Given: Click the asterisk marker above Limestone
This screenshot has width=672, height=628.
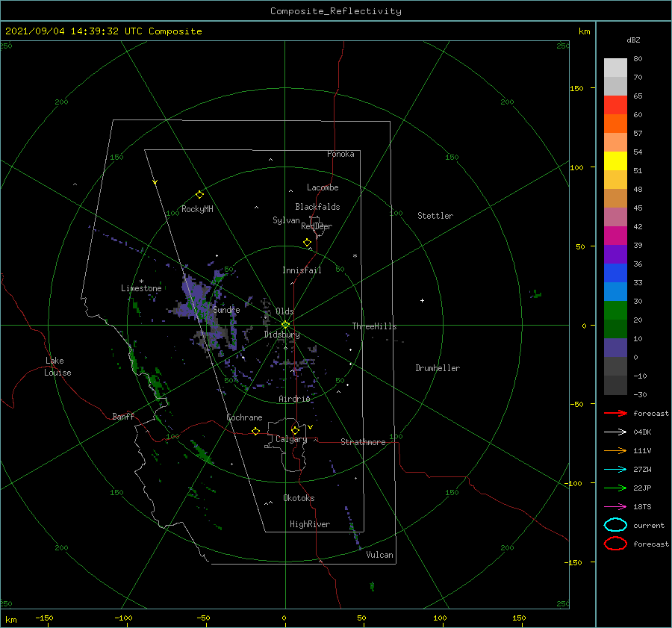Looking at the screenshot, I should [141, 282].
